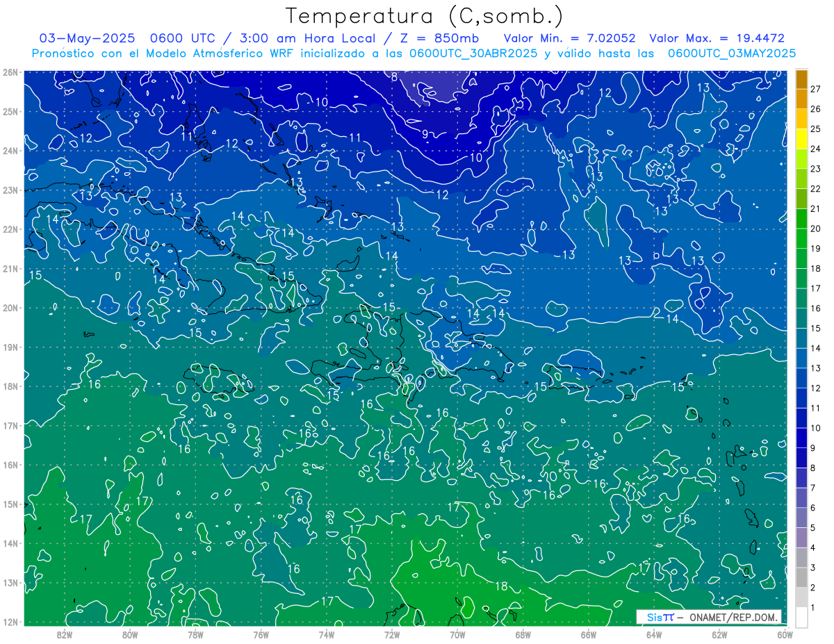Viewport: 834px width, 644px height.
Task: Select the 68W longitude axis label
Action: pos(523,634)
